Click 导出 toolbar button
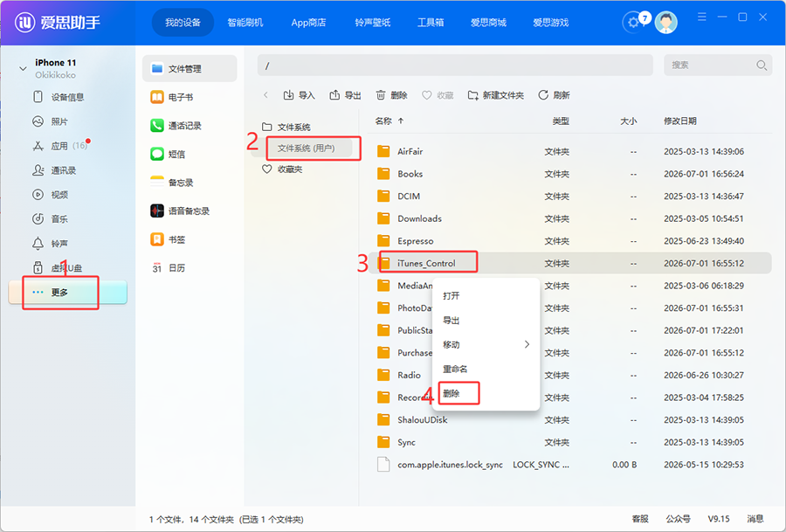The height and width of the screenshot is (532, 786). tap(345, 95)
